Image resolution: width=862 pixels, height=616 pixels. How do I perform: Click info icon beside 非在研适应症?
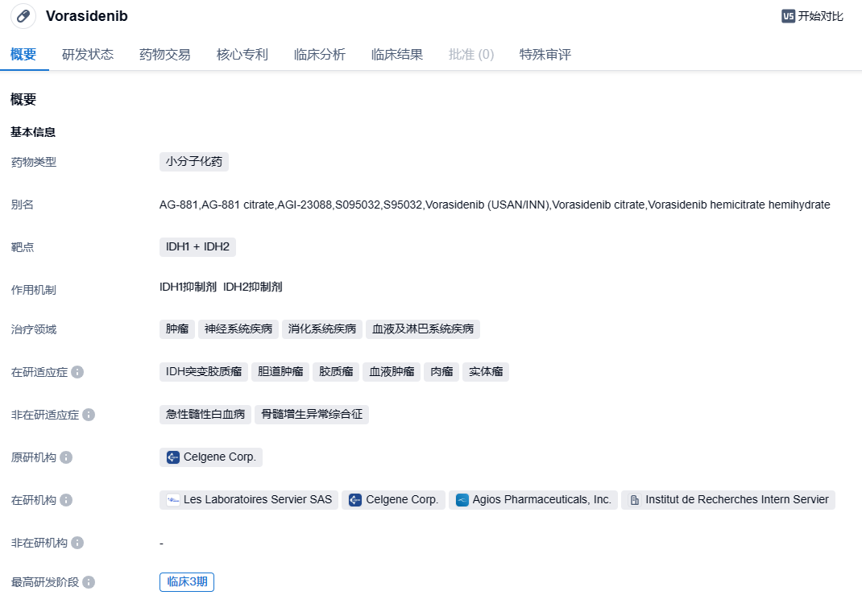(89, 415)
